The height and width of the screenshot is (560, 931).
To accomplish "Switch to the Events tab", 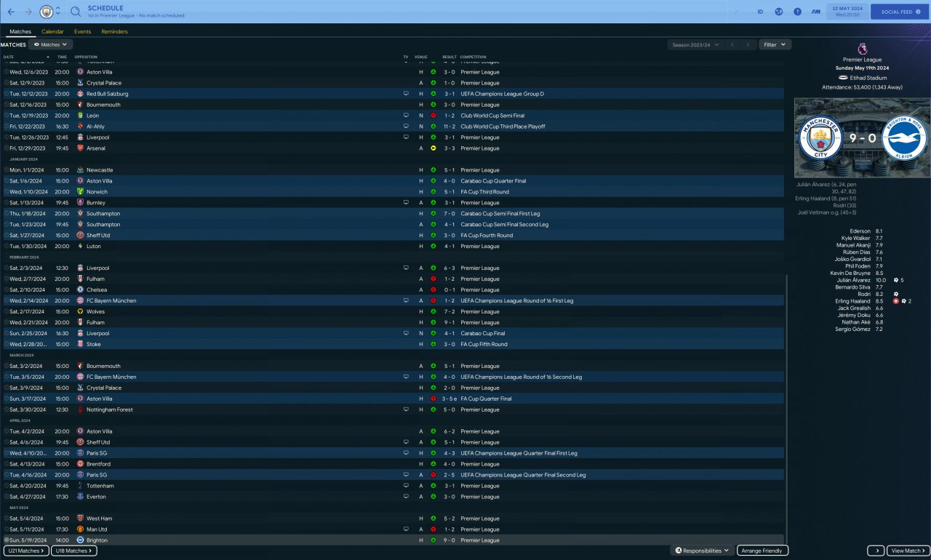I will pos(82,32).
